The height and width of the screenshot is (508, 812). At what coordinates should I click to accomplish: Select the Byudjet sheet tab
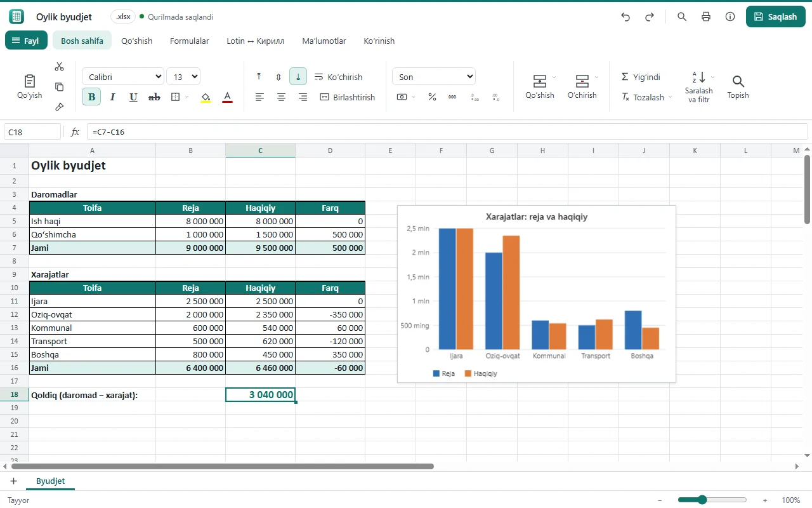(x=51, y=481)
